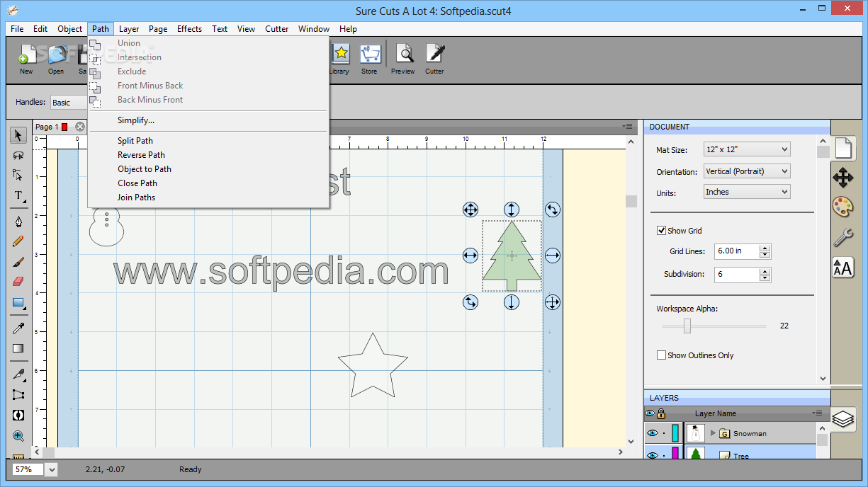Hide the Snowman layer with eye icon
Viewport: 868px width, 487px height.
[652, 433]
